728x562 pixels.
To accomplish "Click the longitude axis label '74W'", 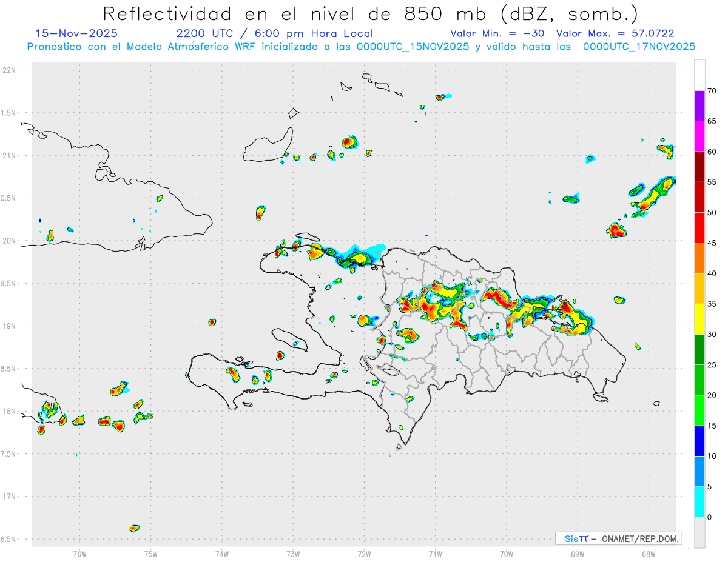I will click(x=222, y=554).
